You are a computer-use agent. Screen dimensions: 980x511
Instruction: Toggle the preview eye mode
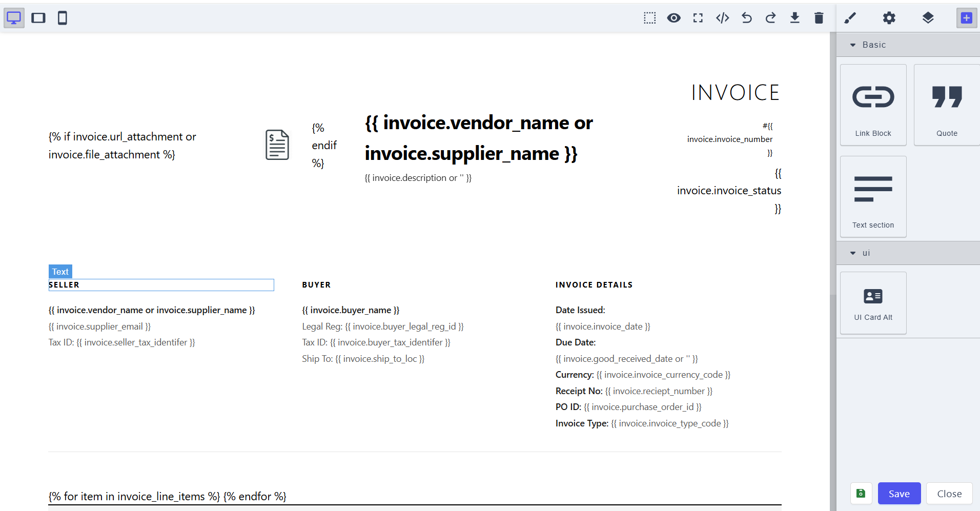[x=673, y=17]
